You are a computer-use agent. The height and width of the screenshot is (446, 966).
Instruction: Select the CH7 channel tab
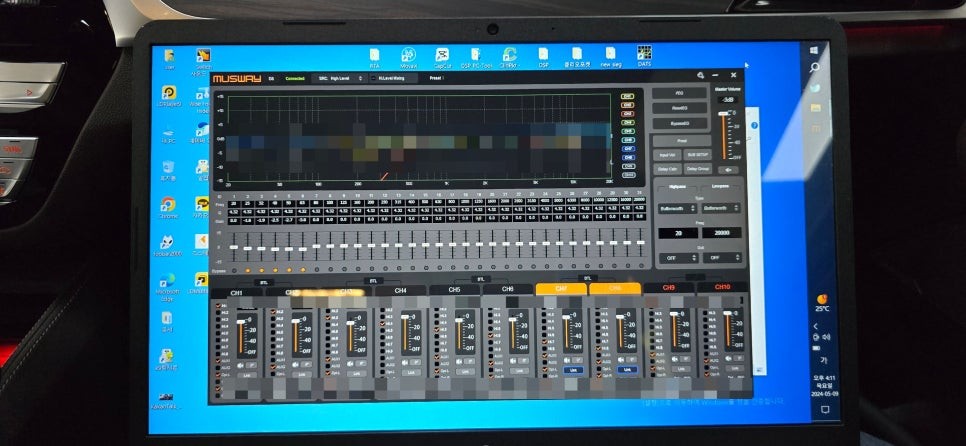(560, 289)
